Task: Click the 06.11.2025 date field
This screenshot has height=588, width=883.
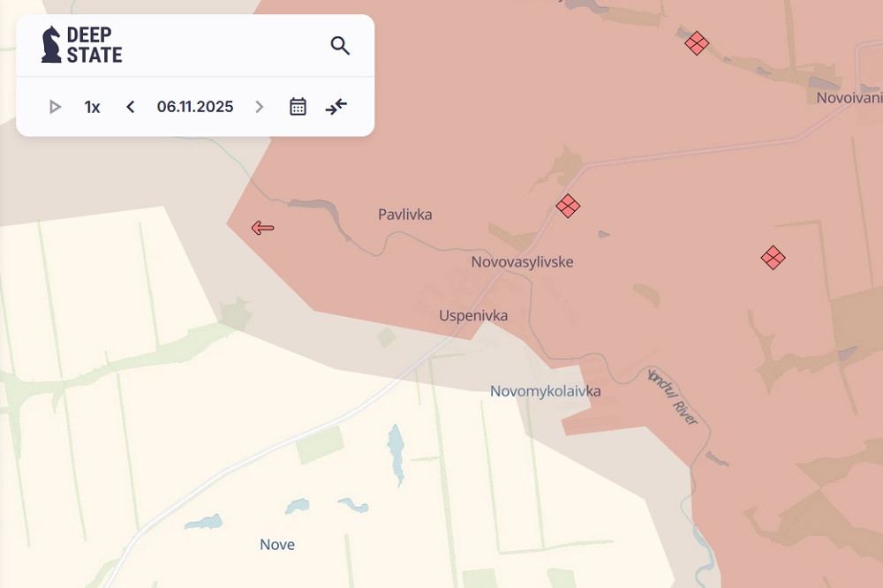Action: pyautogui.click(x=194, y=106)
